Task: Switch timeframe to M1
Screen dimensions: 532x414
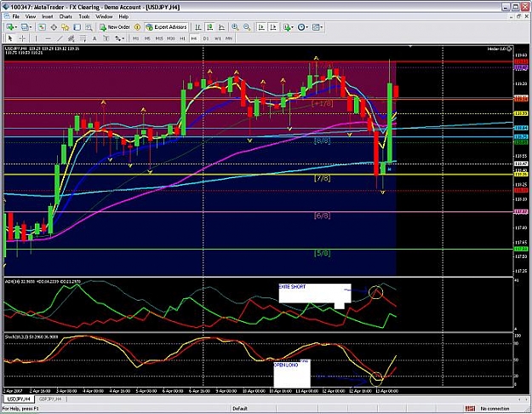Action: [x=135, y=38]
